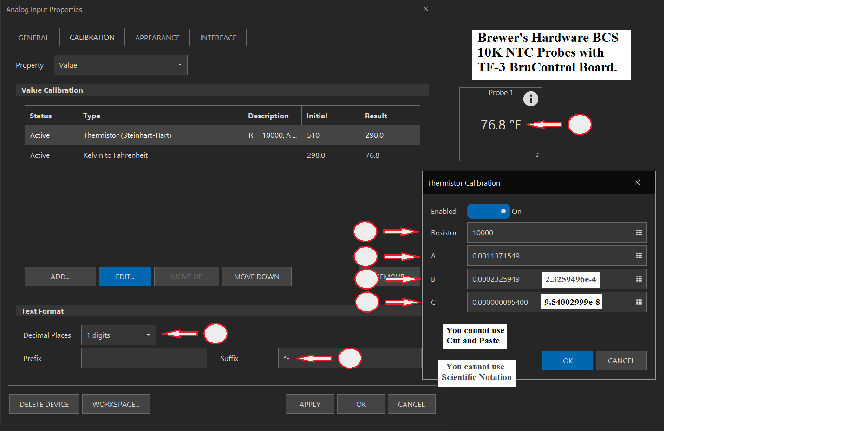Viewport: 868px width, 432px height.
Task: Go to the INTERFACE tab
Action: pos(218,38)
